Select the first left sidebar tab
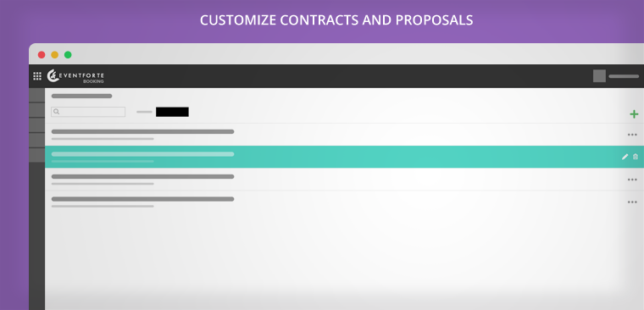The image size is (644, 310). click(x=36, y=95)
